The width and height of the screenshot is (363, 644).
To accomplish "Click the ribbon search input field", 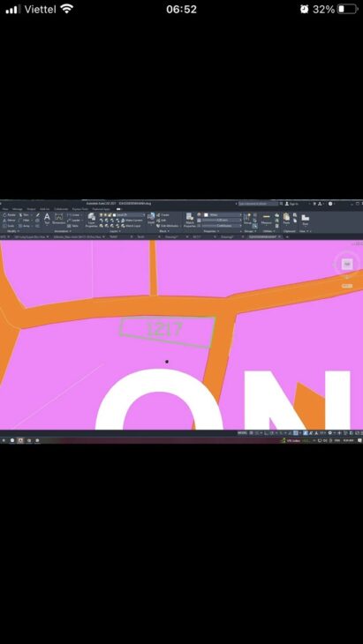I will [259, 204].
